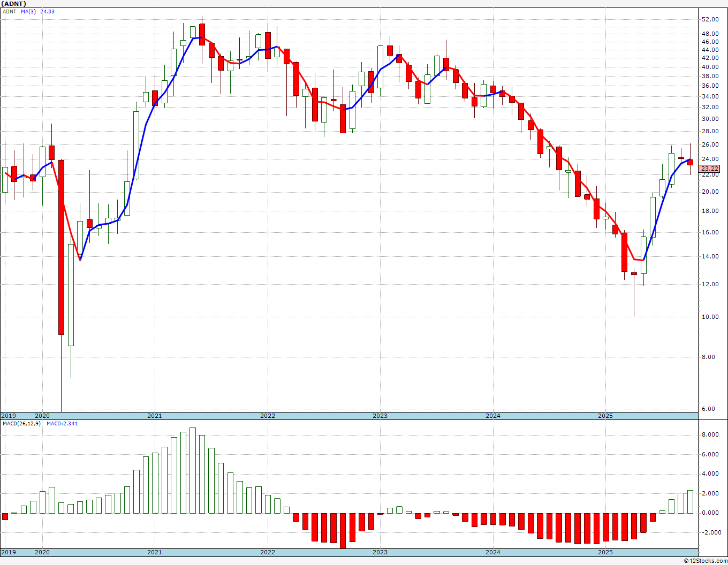This screenshot has height=565, width=728.
Task: Click the 46.00 price axis label
Action: (710, 42)
